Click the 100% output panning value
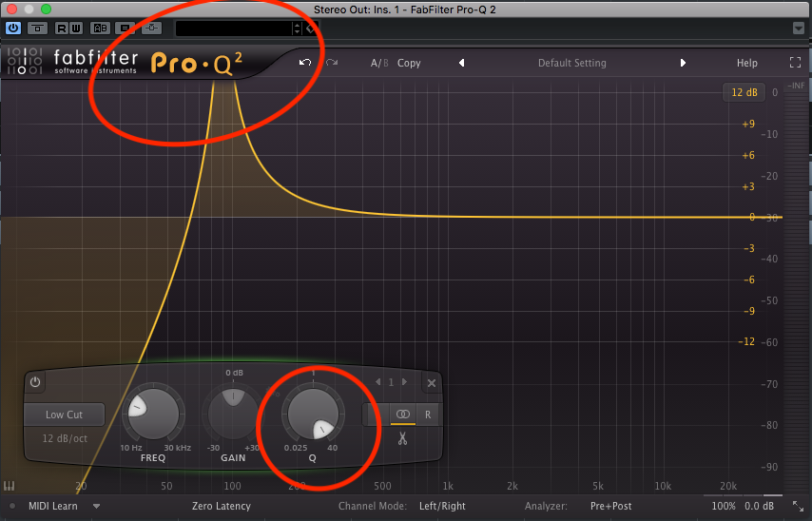 (724, 506)
